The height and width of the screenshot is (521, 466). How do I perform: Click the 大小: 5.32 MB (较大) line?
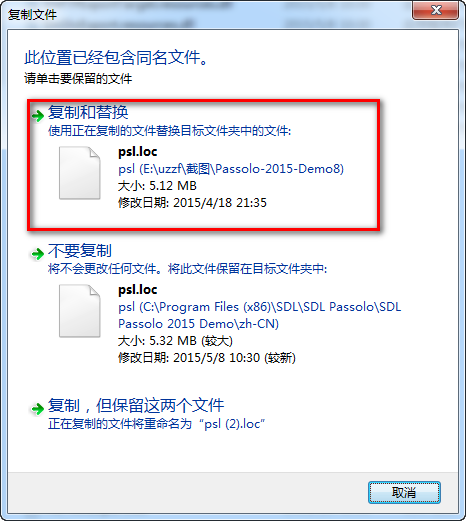coord(175,341)
